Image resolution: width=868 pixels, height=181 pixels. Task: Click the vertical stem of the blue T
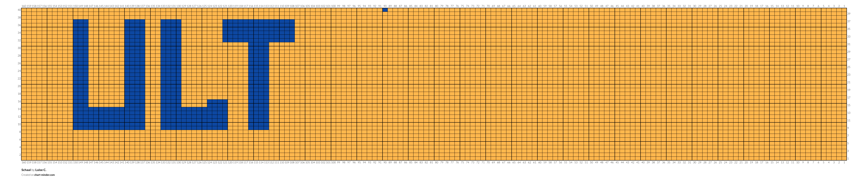(x=259, y=86)
